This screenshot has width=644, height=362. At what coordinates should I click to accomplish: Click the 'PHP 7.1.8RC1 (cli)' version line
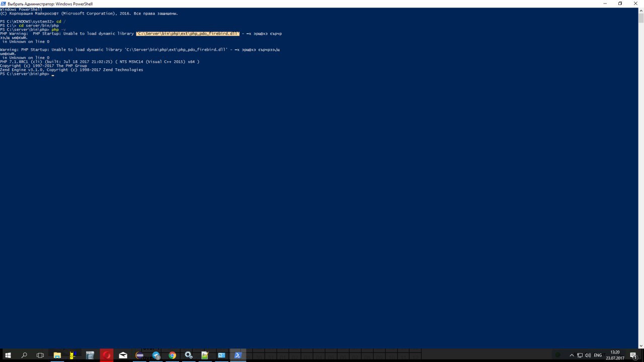pyautogui.click(x=100, y=62)
